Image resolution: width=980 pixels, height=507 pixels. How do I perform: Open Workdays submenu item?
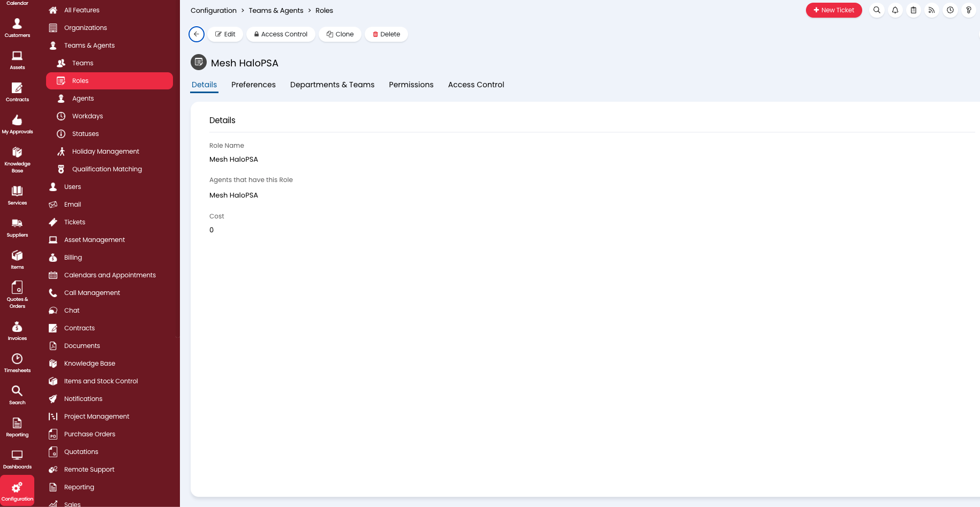point(110,116)
